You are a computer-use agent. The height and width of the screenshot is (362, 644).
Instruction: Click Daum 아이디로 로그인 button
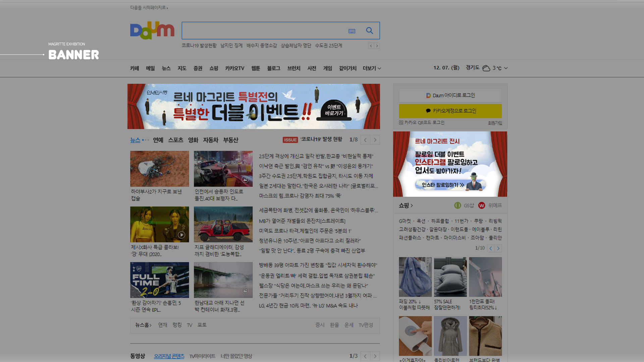(x=450, y=96)
